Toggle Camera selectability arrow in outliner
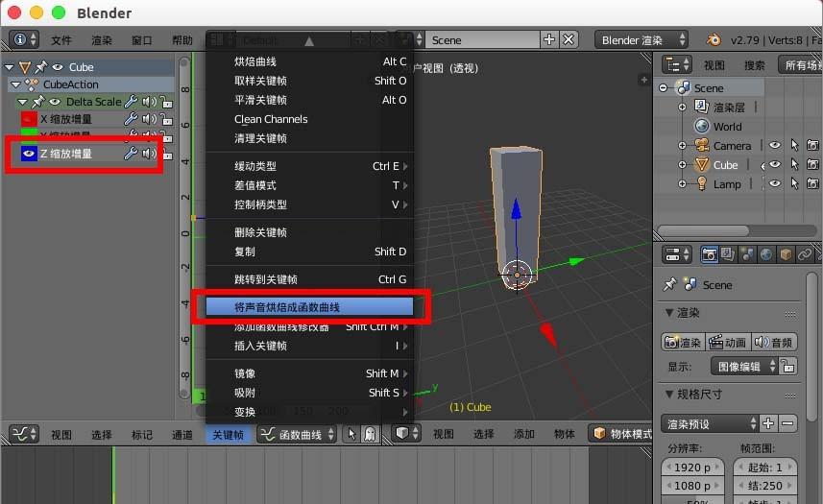The height and width of the screenshot is (504, 823). [794, 145]
